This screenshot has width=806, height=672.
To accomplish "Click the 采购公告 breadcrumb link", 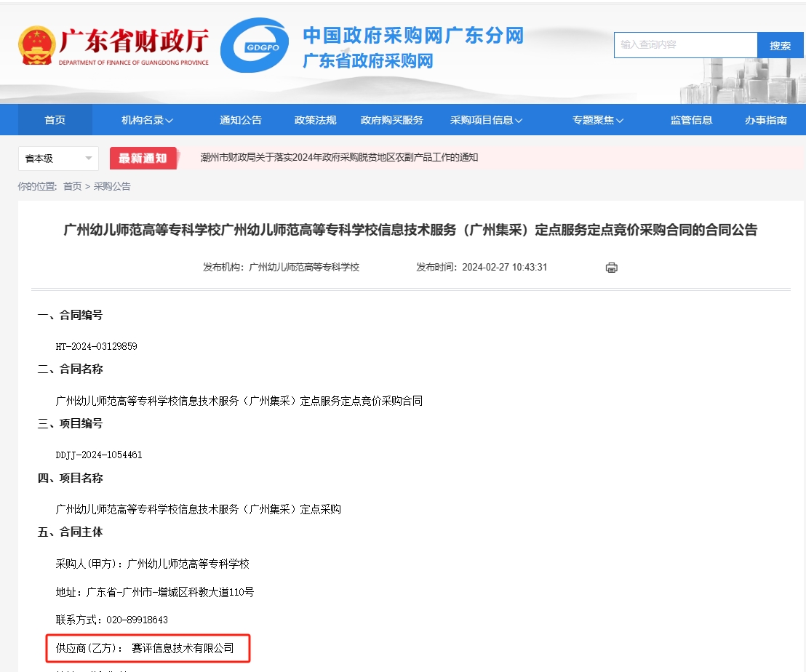I will (x=112, y=186).
